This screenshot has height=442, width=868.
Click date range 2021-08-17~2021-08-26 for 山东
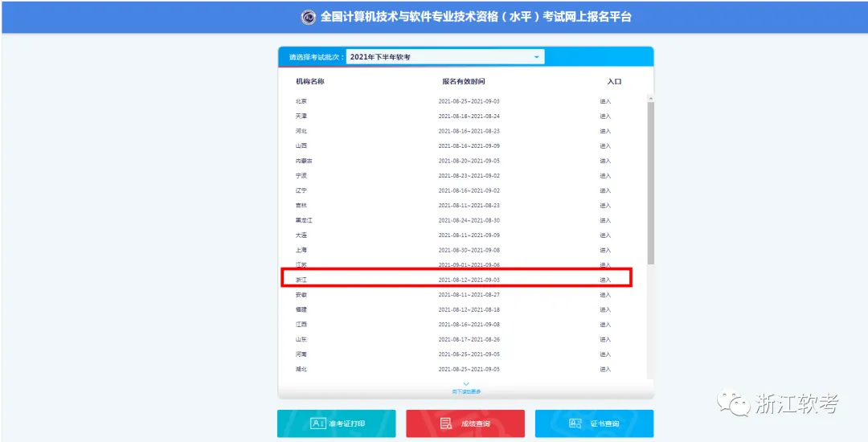click(469, 340)
